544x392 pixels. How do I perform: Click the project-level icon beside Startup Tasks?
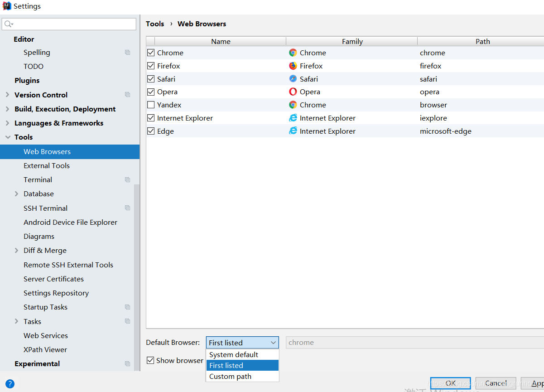[127, 307]
